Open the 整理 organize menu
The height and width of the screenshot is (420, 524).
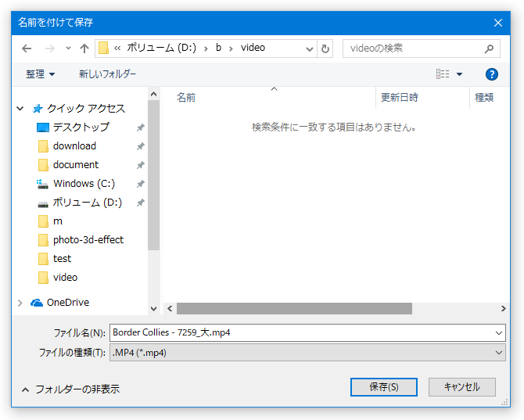coord(40,74)
